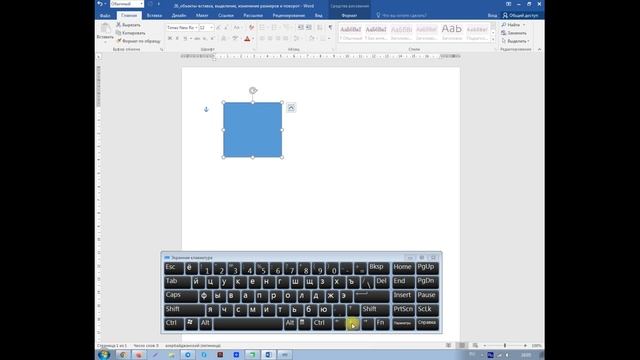Open the Times New Roman font name box

(182, 27)
